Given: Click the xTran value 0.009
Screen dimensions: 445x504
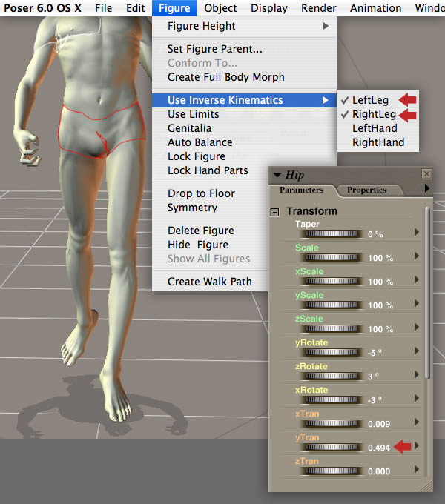Looking at the screenshot, I should [x=379, y=424].
